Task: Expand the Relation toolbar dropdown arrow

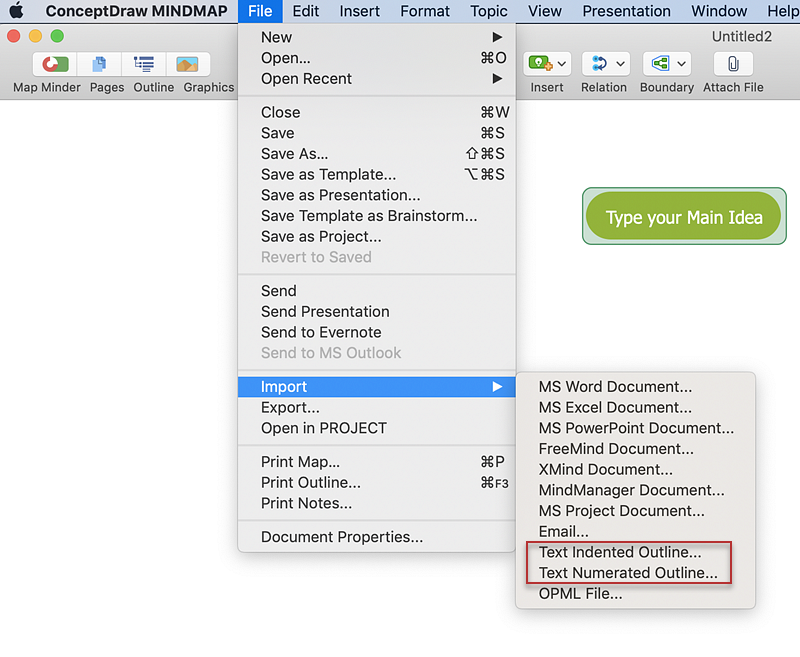Action: pyautogui.click(x=620, y=64)
